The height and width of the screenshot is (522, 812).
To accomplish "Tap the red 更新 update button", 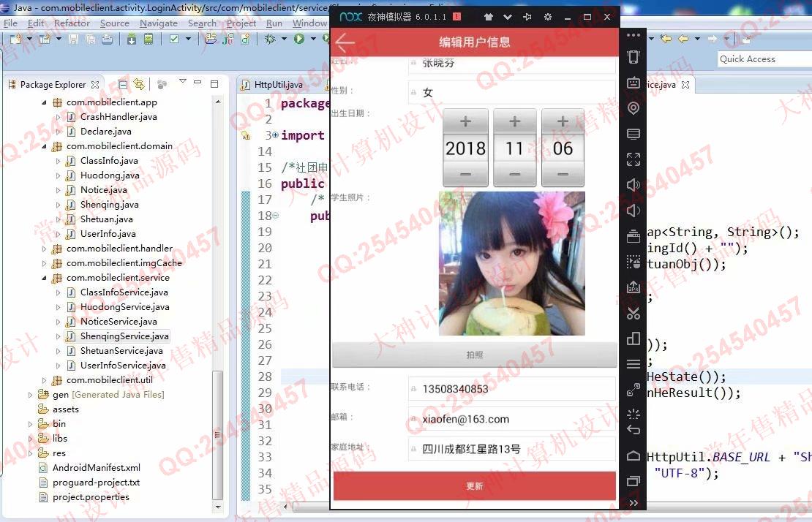I will (x=474, y=485).
